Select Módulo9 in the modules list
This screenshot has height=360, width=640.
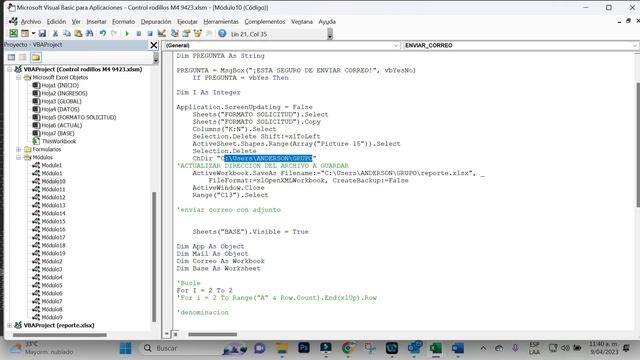pyautogui.click(x=52, y=317)
